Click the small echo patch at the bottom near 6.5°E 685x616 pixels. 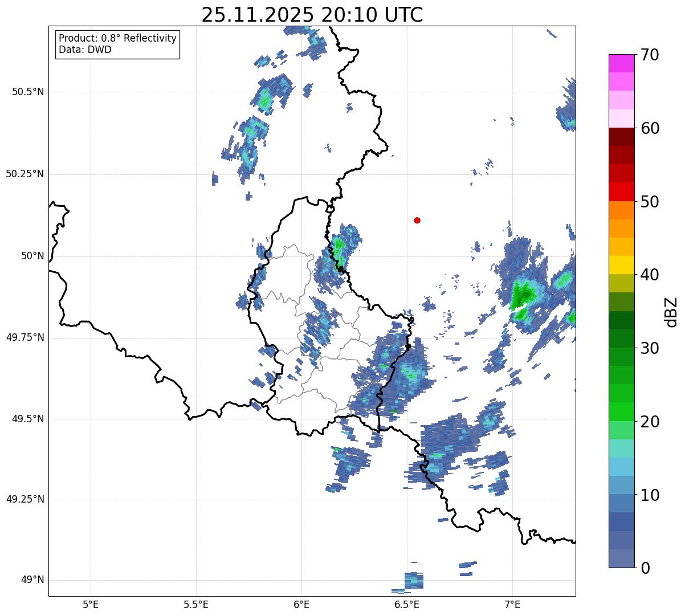pos(414,581)
